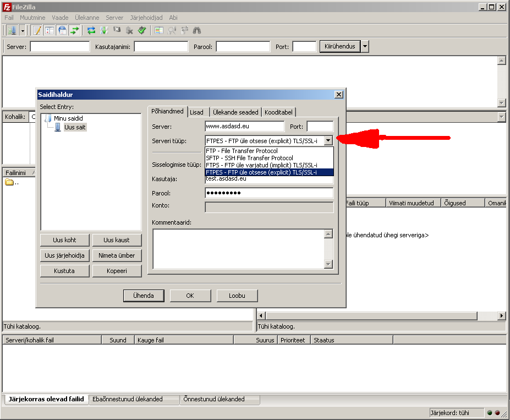Choose FTPS implicit TLS/SSL option
This screenshot has width=510, height=420.
[x=269, y=165]
